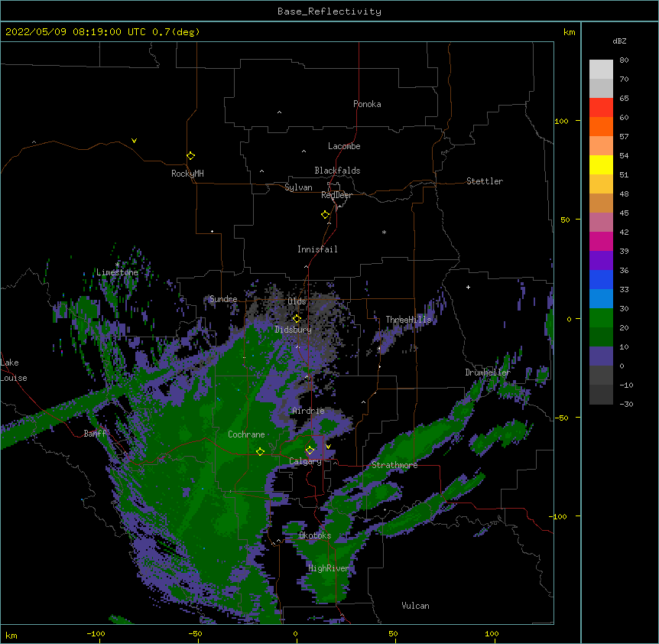Click the Calgary city label
Image resolution: width=659 pixels, height=644 pixels.
pyautogui.click(x=305, y=461)
